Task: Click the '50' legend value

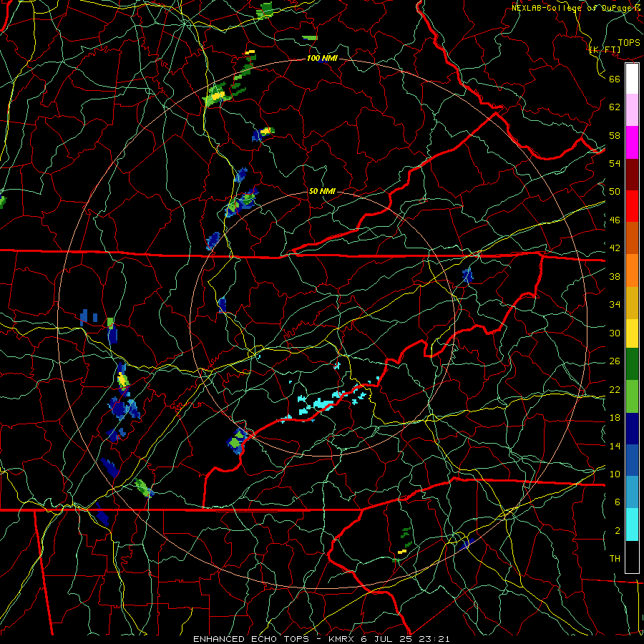Action: click(615, 192)
